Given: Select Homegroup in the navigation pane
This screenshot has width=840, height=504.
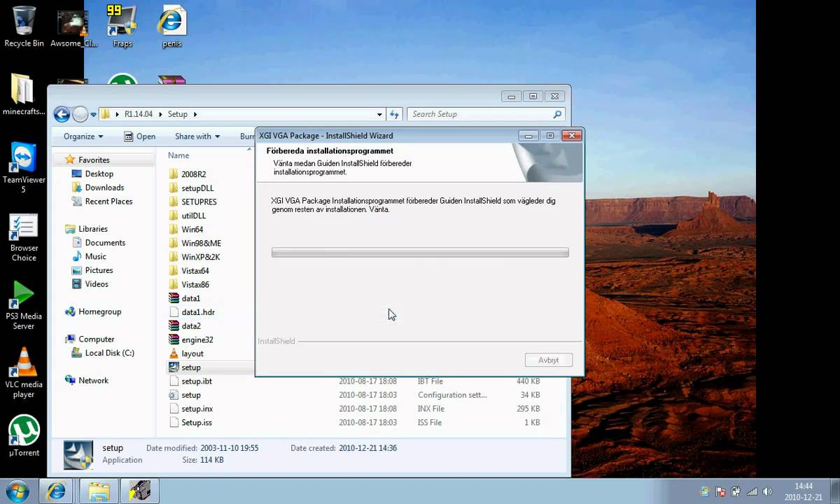Looking at the screenshot, I should pos(99,311).
